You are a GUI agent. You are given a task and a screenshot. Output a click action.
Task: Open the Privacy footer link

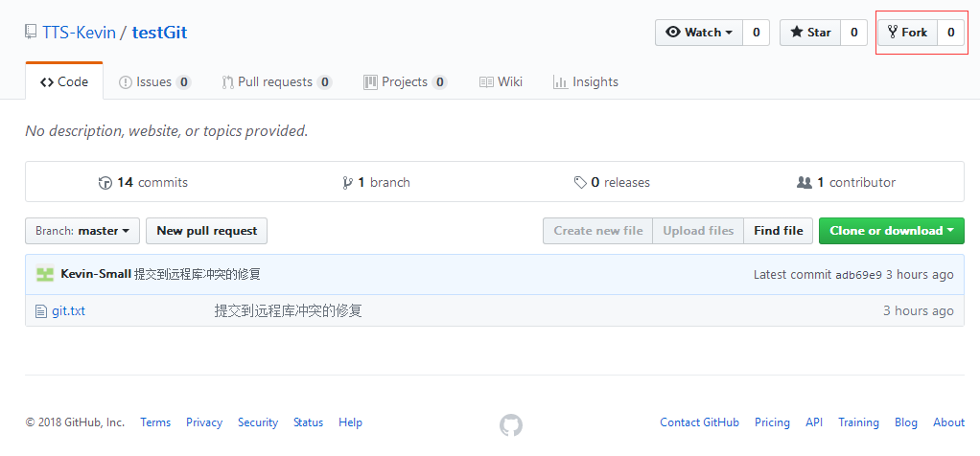point(204,422)
